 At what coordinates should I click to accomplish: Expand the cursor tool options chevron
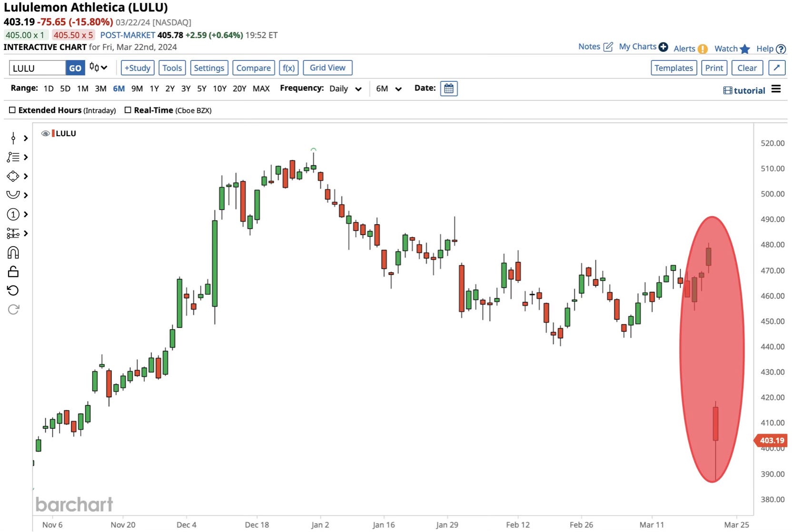point(26,138)
